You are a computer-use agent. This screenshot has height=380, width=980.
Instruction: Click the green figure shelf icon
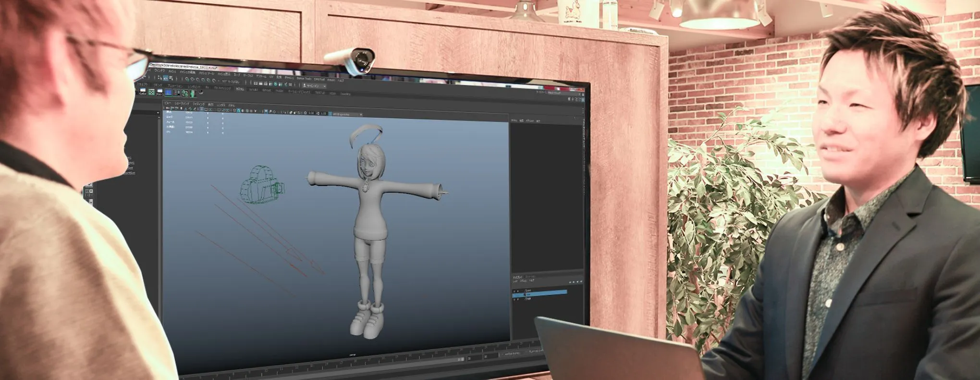click(x=193, y=94)
